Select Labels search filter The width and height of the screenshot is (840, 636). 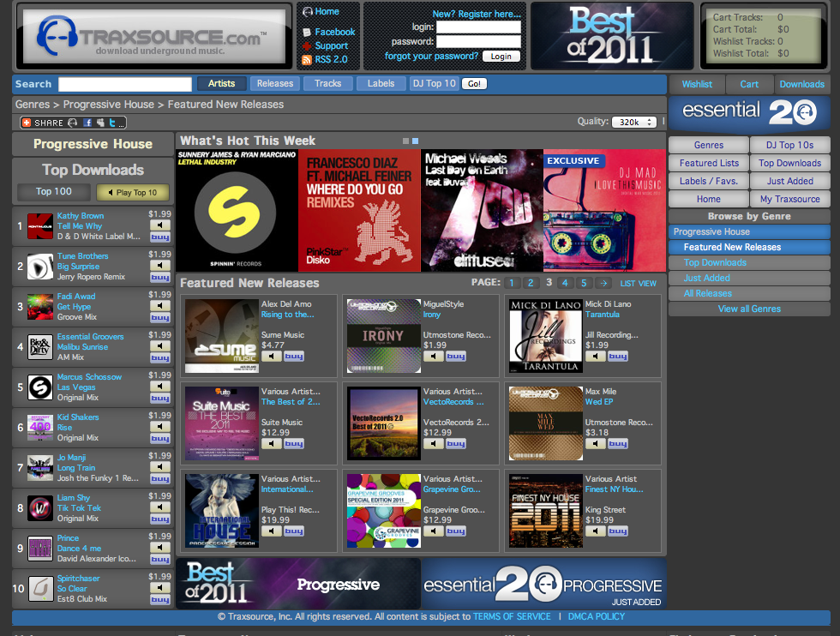coord(381,84)
